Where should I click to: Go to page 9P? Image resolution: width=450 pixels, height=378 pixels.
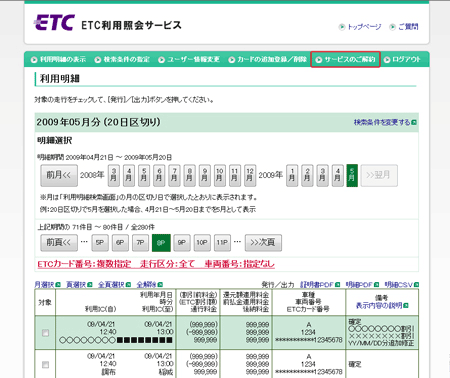pos(181,243)
